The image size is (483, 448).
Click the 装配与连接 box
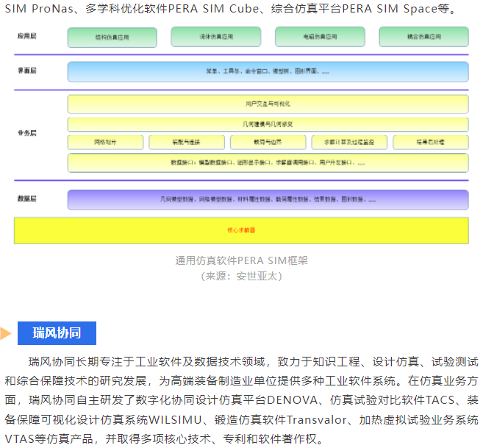187,142
